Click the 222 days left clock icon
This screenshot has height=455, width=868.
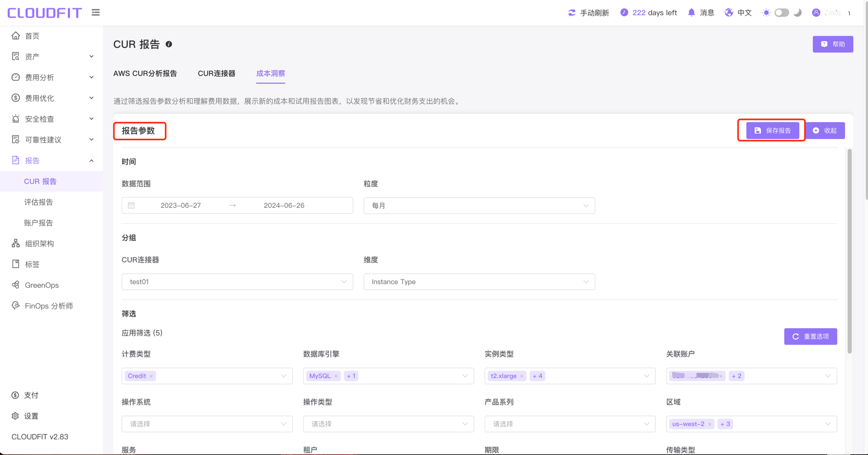coord(624,12)
